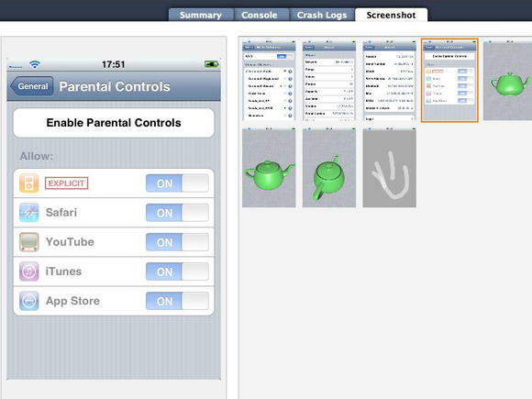Switch to the Summary tab
The width and height of the screenshot is (532, 399).
[x=201, y=15]
